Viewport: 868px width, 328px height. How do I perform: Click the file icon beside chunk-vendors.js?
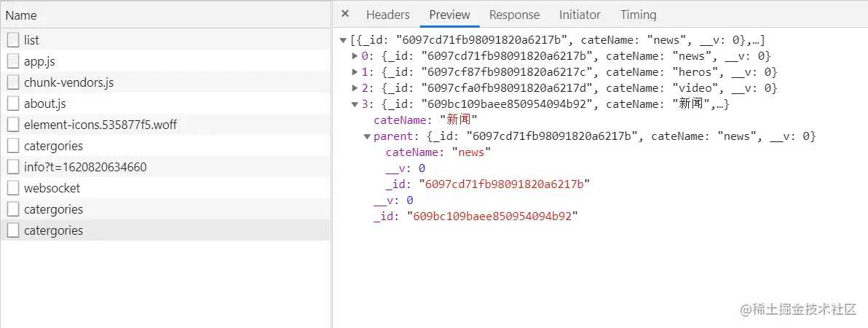(x=13, y=82)
